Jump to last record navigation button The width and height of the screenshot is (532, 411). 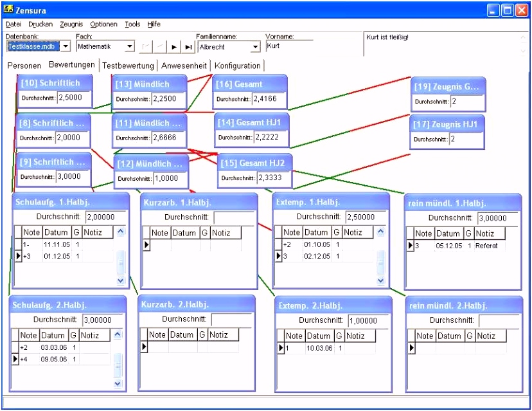[x=188, y=47]
